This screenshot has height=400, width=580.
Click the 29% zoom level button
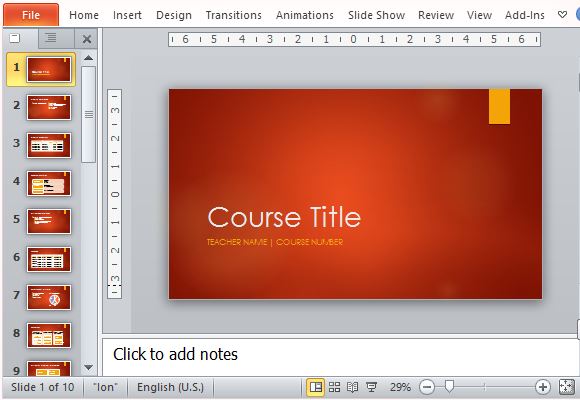(x=400, y=387)
